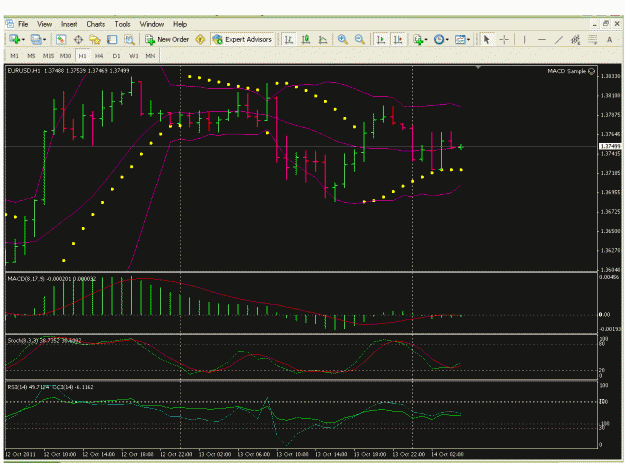Click the application icon beside File
The height and width of the screenshot is (463, 625).
coord(10,24)
